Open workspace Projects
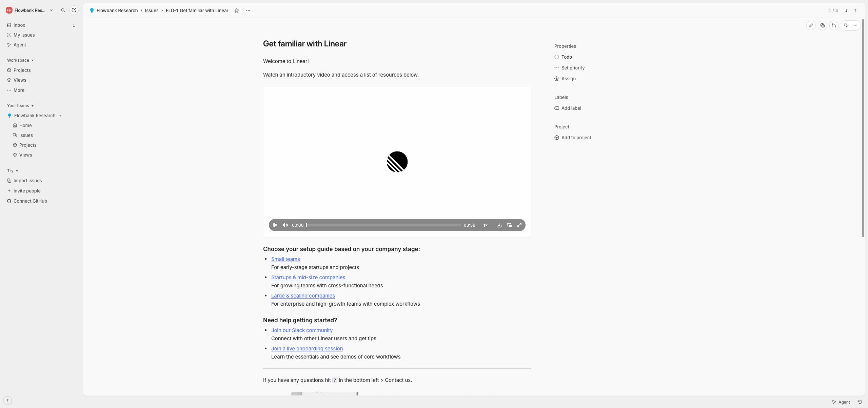 coord(41,70)
